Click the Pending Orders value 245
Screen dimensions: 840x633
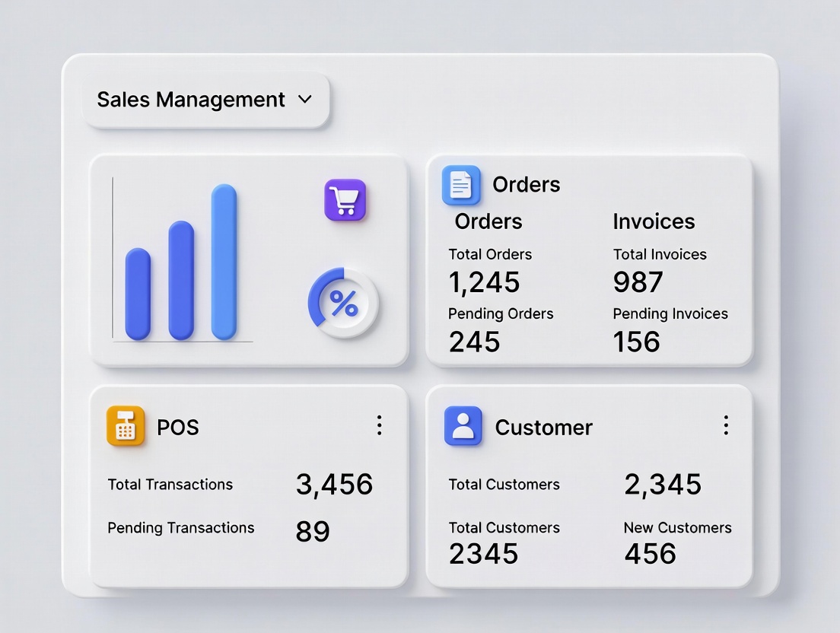474,342
